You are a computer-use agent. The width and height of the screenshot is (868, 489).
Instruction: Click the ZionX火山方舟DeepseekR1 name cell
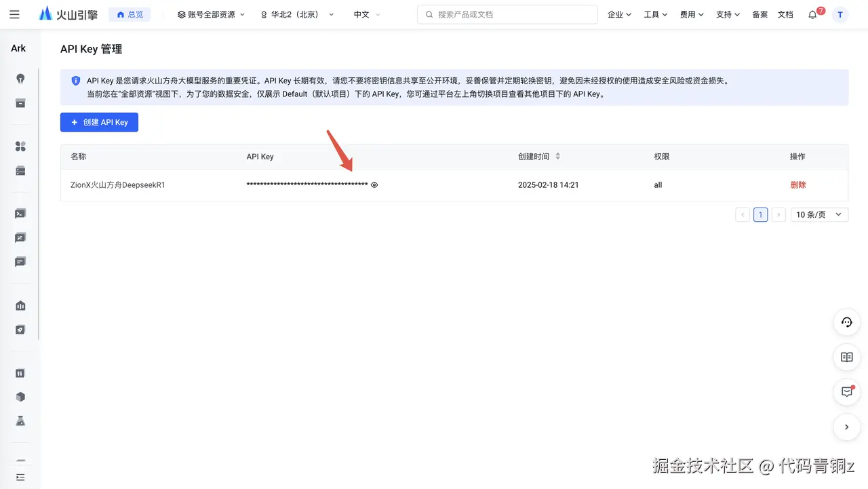pyautogui.click(x=118, y=184)
